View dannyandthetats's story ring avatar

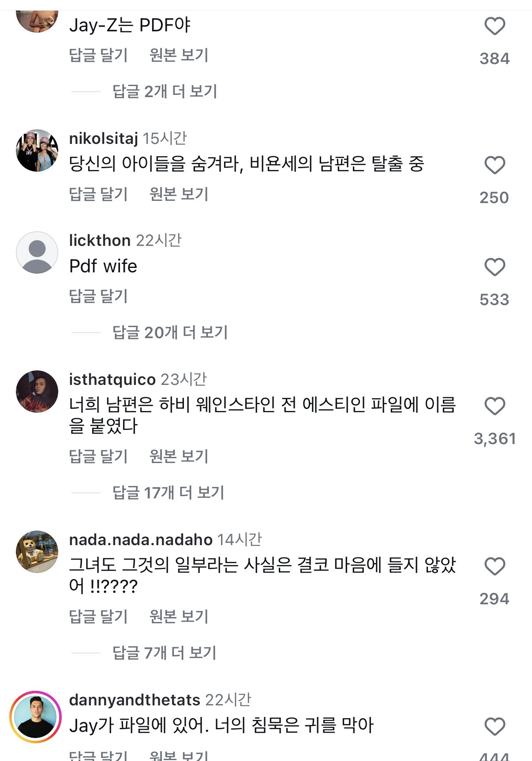(35, 717)
